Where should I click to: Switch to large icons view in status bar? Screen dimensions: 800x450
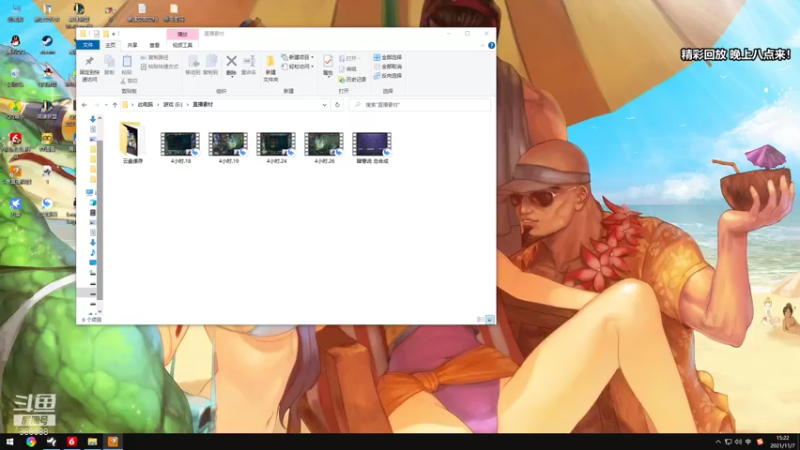click(490, 319)
